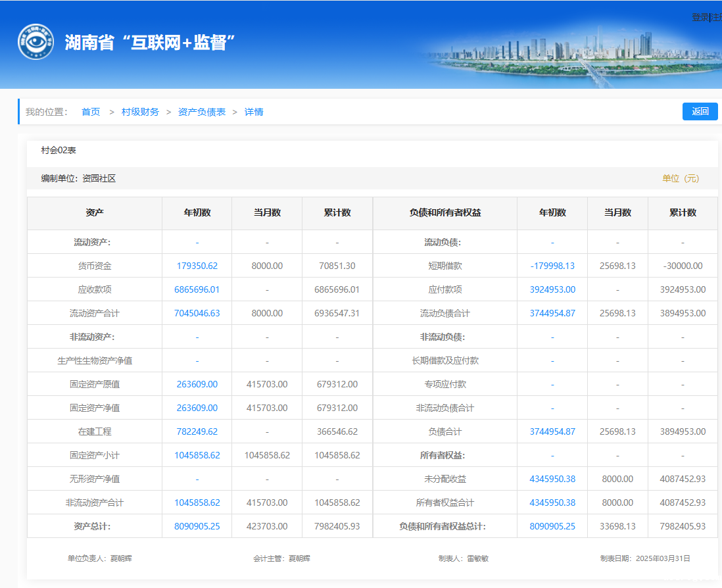722x588 pixels.
Task: Open 未分配收益 opening value 4345950.38
Action: point(552,479)
